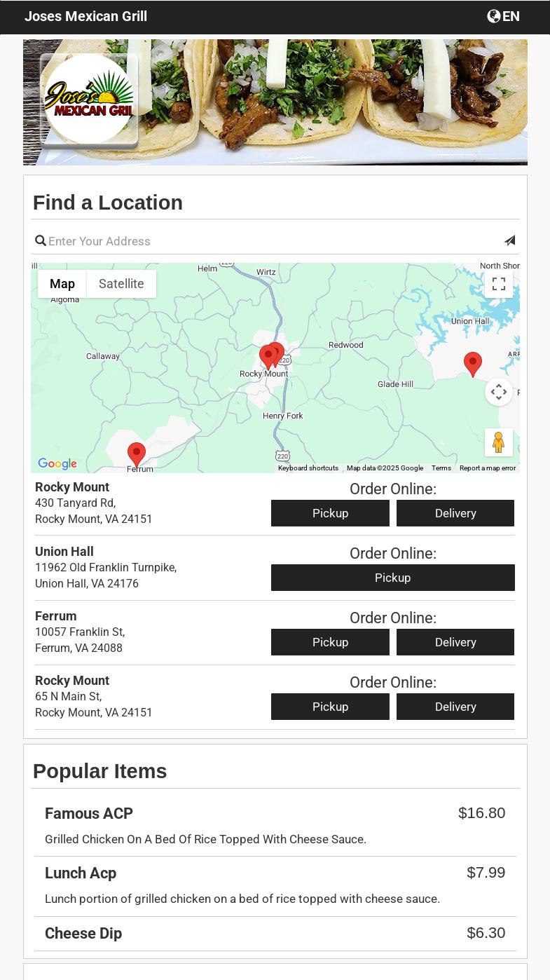This screenshot has height=980, width=550.
Task: Switch the map to Satellite view
Action: click(121, 284)
